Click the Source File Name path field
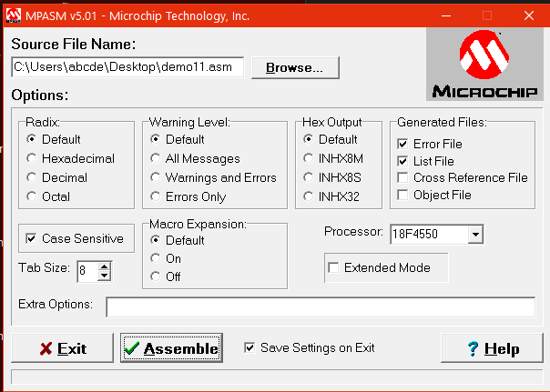The image size is (550, 392). click(127, 67)
